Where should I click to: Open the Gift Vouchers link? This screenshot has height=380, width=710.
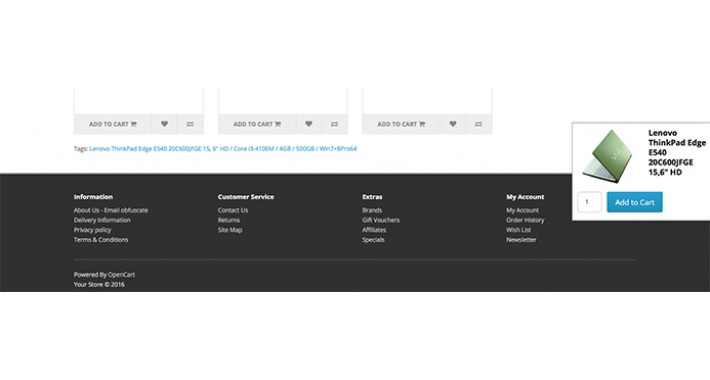click(381, 220)
